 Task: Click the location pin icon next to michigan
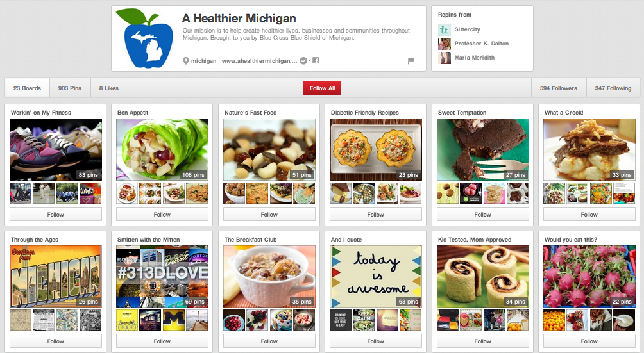tap(185, 61)
